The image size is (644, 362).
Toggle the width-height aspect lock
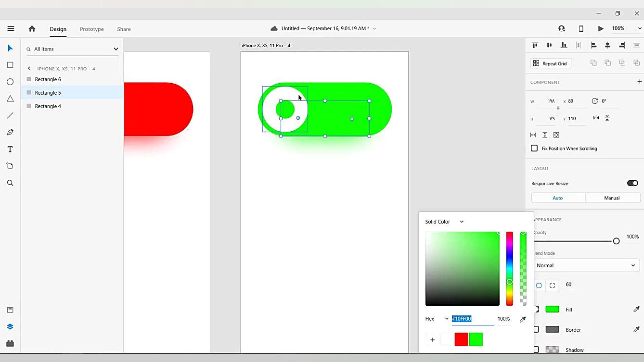click(x=558, y=108)
